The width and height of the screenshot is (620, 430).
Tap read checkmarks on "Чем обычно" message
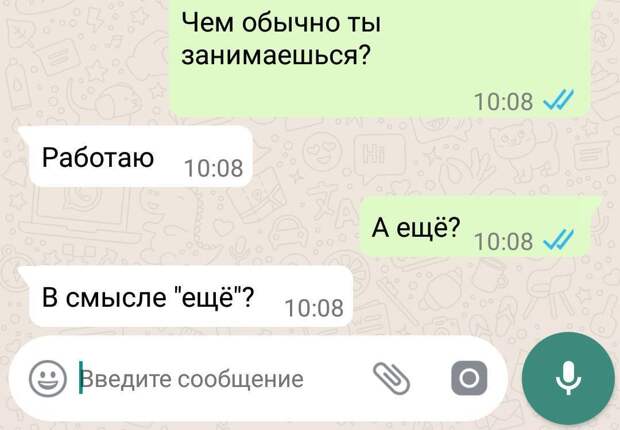pyautogui.click(x=559, y=100)
